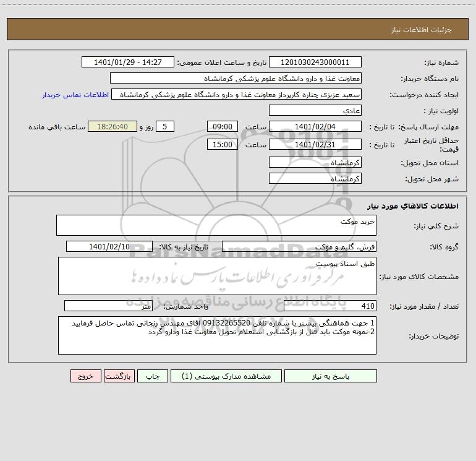The image size is (476, 461).
Task: Click the label حداقل تاریخ اعتبار قیمت
Action: pyautogui.click(x=431, y=145)
